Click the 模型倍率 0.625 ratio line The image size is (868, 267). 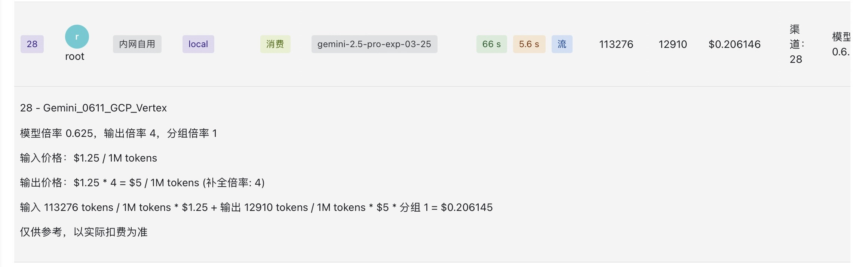point(118,133)
